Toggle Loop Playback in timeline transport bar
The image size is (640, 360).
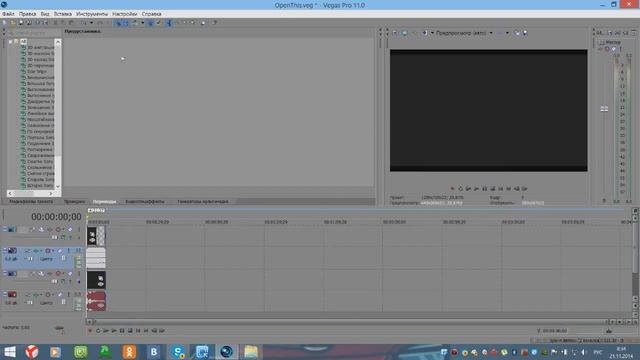(98, 331)
